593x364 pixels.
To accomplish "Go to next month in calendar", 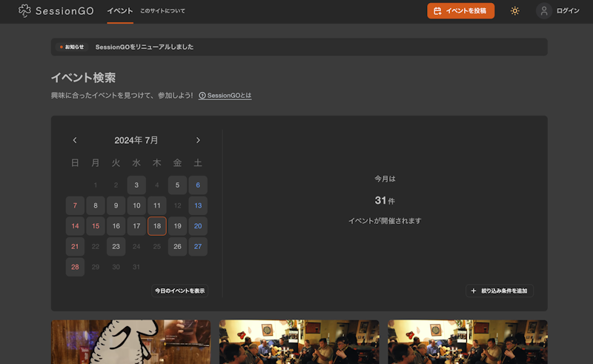I will point(198,140).
